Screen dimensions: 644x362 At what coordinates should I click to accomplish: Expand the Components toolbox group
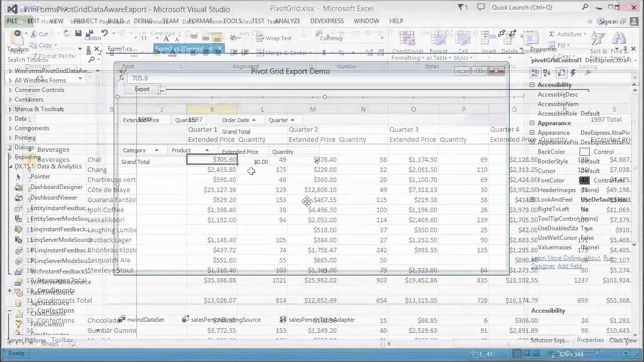coord(11,128)
